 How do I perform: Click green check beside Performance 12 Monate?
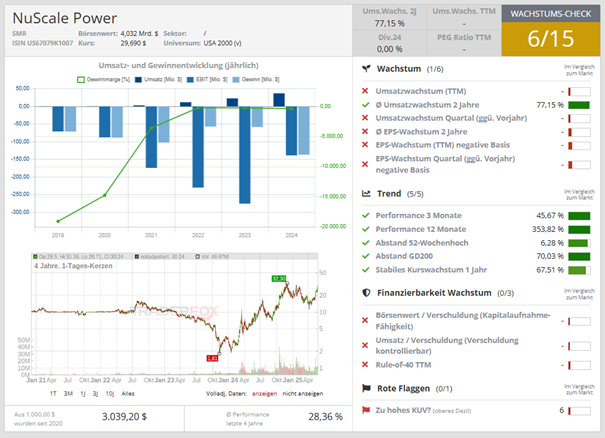point(366,229)
